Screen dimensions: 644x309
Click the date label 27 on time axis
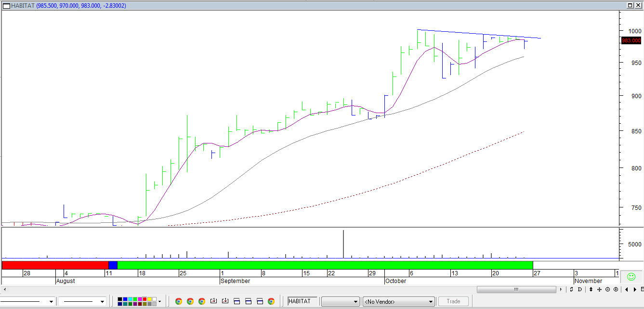pyautogui.click(x=536, y=273)
